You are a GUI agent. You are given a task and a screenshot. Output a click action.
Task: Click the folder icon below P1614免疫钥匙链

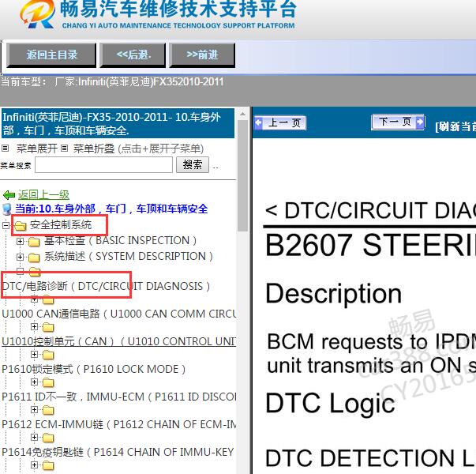tap(48, 466)
